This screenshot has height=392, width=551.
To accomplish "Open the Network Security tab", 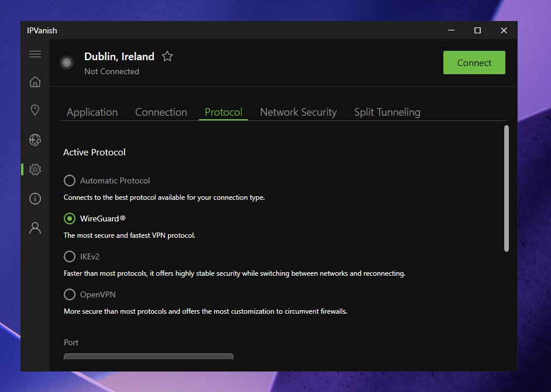I will (298, 112).
